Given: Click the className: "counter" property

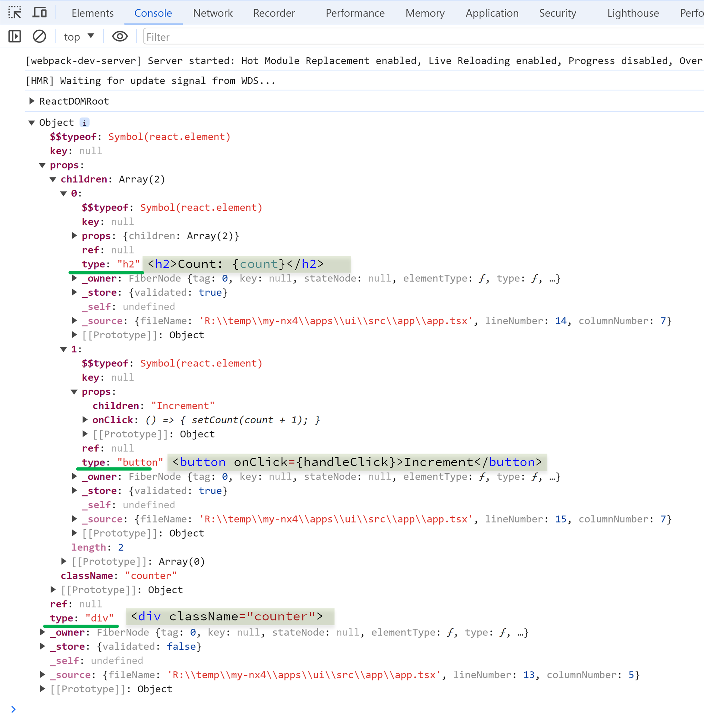Looking at the screenshot, I should [x=119, y=576].
